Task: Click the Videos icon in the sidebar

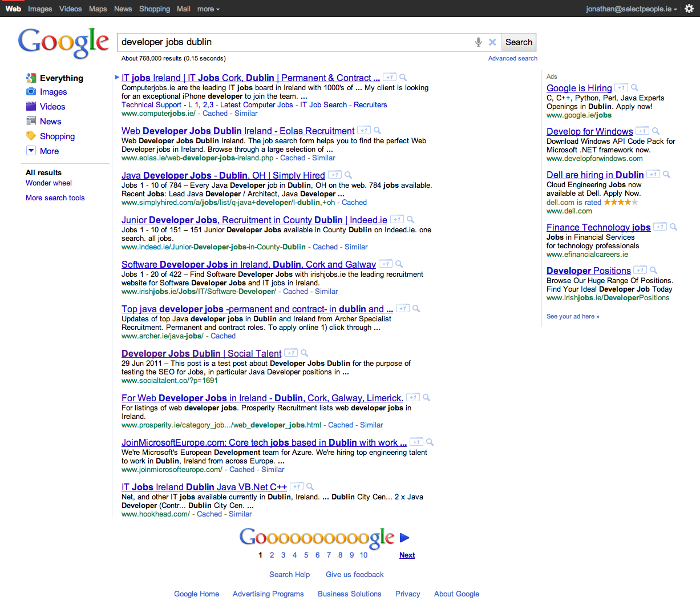Action: click(x=31, y=107)
